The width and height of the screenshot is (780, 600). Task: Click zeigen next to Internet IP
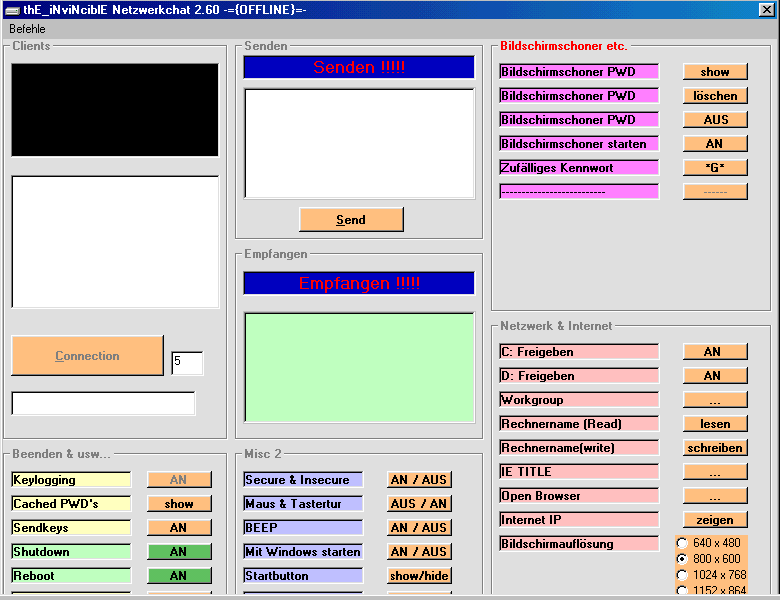[715, 520]
